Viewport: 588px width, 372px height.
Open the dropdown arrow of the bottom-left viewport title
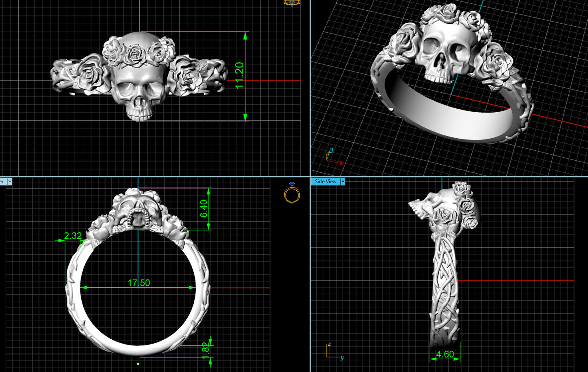[x=10, y=182]
